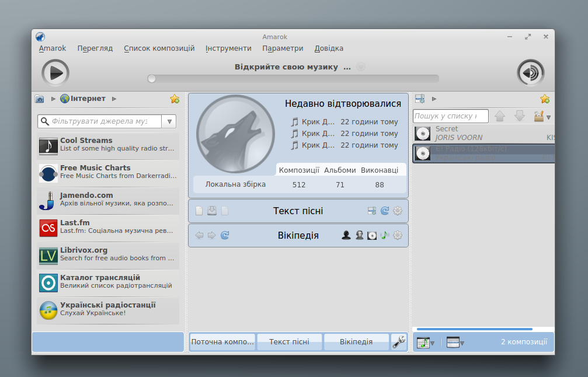The width and height of the screenshot is (588, 377).
Task: Click the Amarok wolf logo image
Action: pyautogui.click(x=235, y=134)
